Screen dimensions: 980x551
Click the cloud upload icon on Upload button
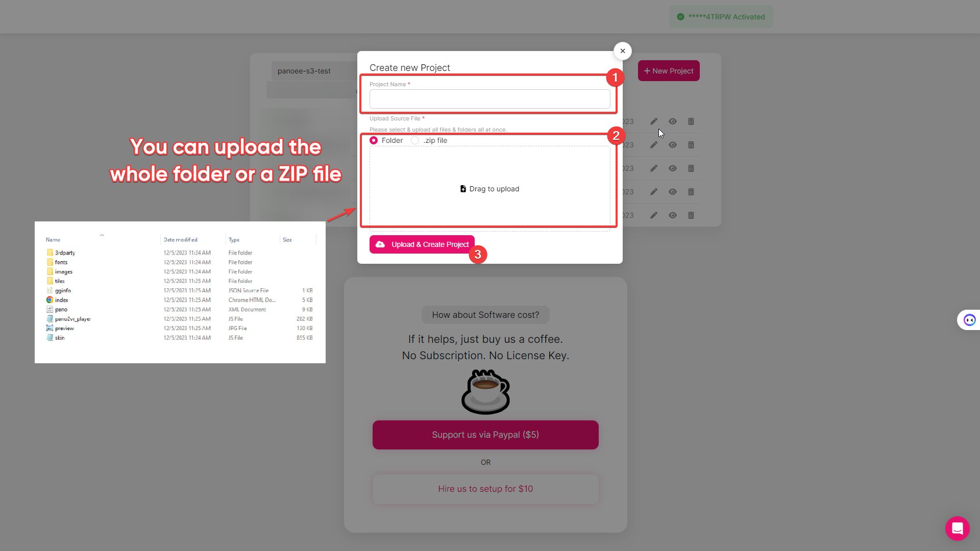pyautogui.click(x=380, y=244)
